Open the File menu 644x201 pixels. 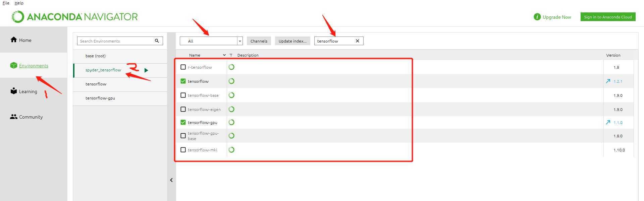[6, 3]
